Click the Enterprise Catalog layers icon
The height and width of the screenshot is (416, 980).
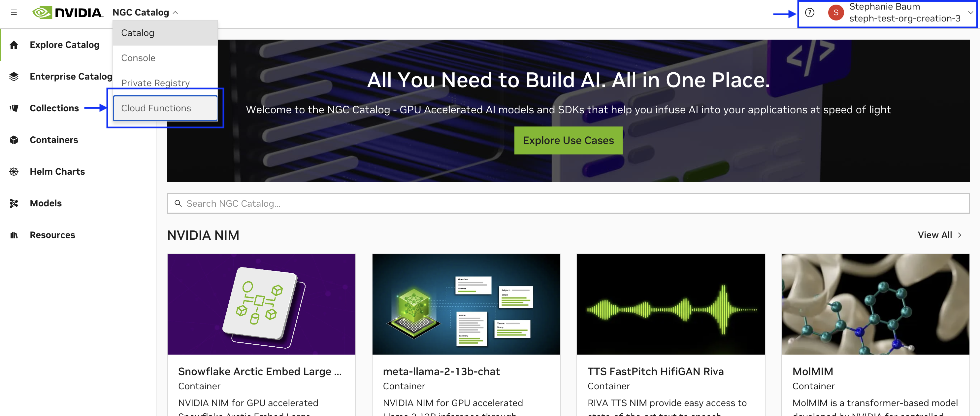coord(14,77)
